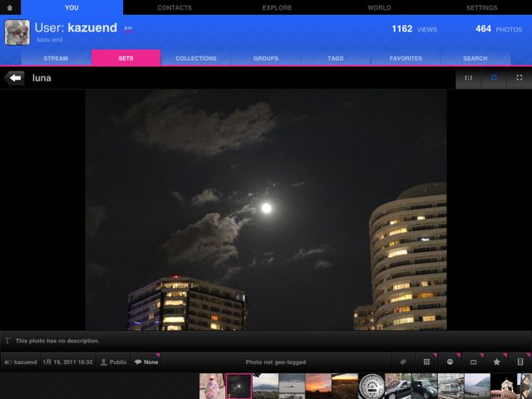
Task: Open the TAGS section
Action: tap(336, 58)
